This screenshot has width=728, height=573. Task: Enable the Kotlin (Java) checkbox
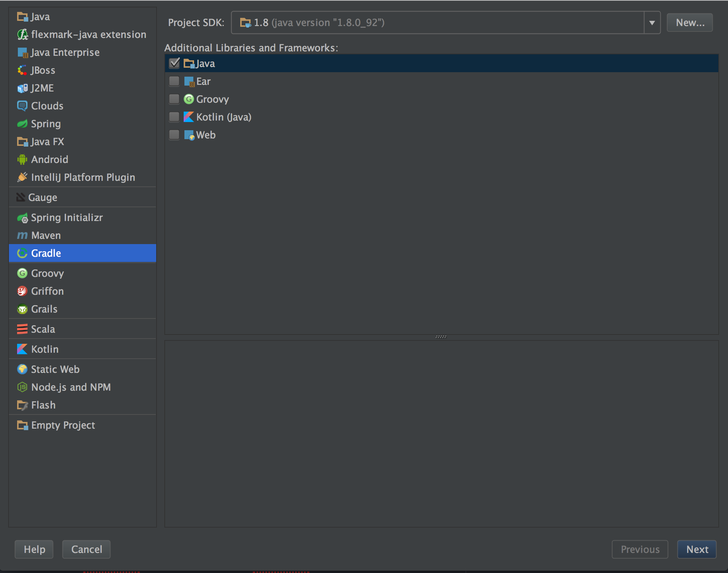coord(174,117)
